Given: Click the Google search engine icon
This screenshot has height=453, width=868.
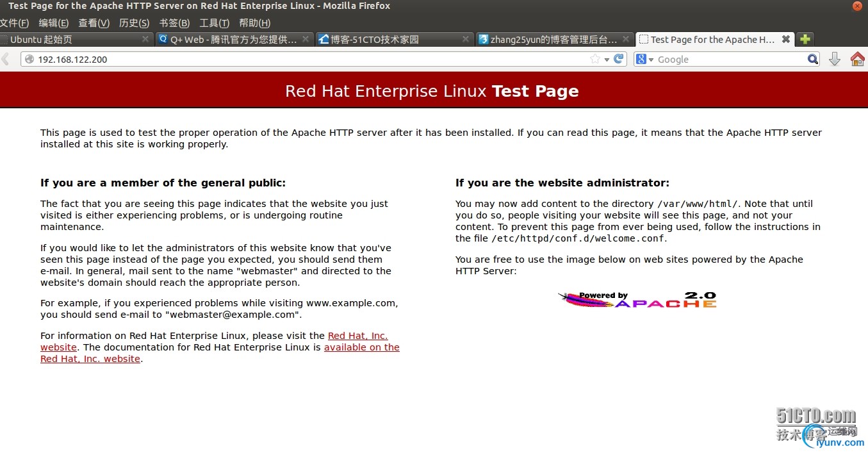Looking at the screenshot, I should coord(641,59).
